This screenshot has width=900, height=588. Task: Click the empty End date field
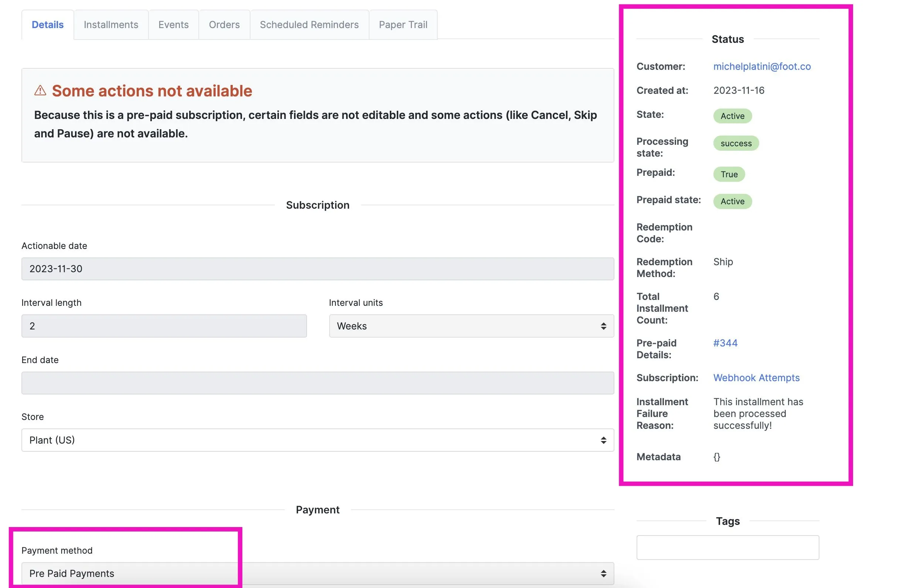click(318, 383)
